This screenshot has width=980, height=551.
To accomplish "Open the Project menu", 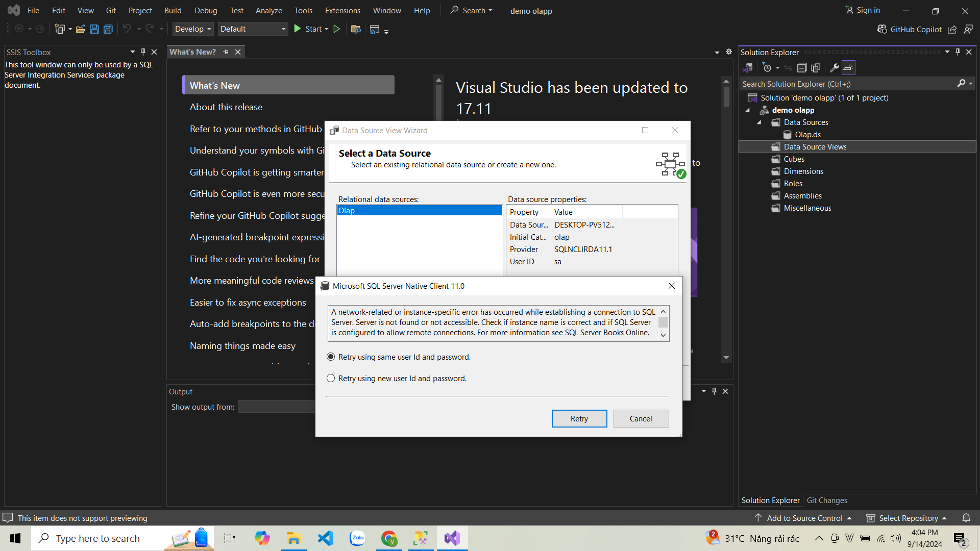I will tap(140, 10).
